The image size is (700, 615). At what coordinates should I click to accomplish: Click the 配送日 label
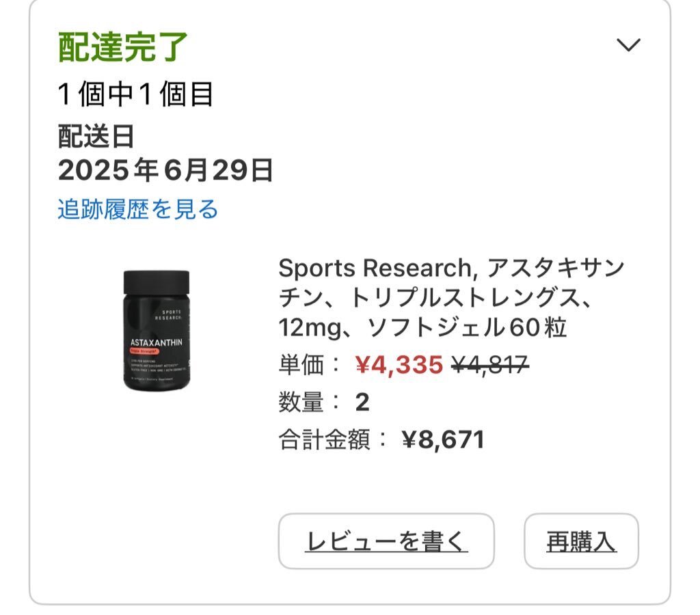pyautogui.click(x=96, y=136)
